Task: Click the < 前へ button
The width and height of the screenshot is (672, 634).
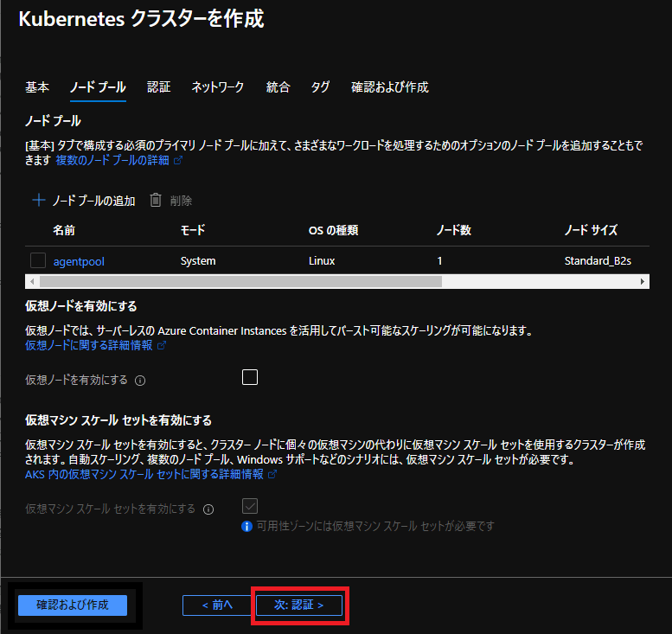Action: (x=217, y=605)
